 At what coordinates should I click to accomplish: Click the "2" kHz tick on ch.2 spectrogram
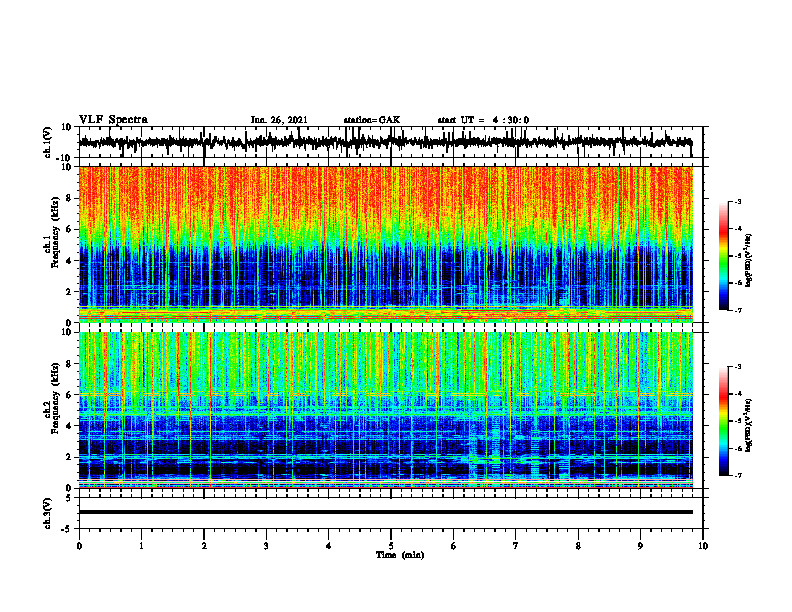(69, 457)
